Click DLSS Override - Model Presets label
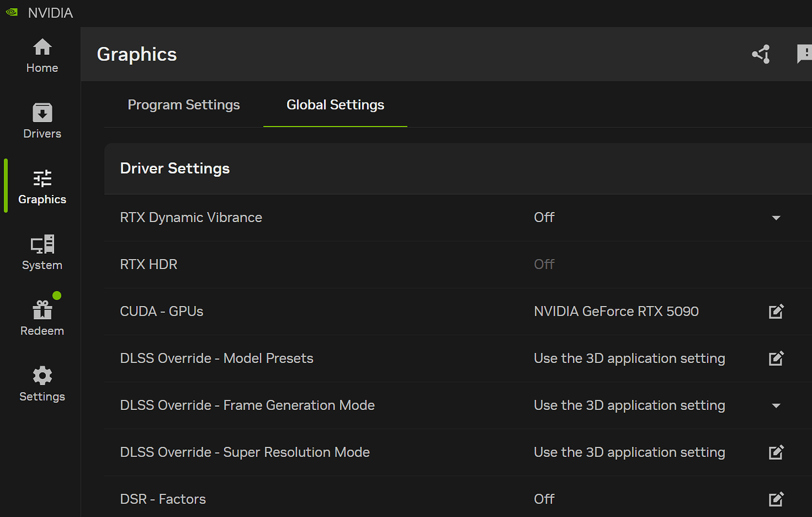This screenshot has height=517, width=812. click(x=217, y=358)
